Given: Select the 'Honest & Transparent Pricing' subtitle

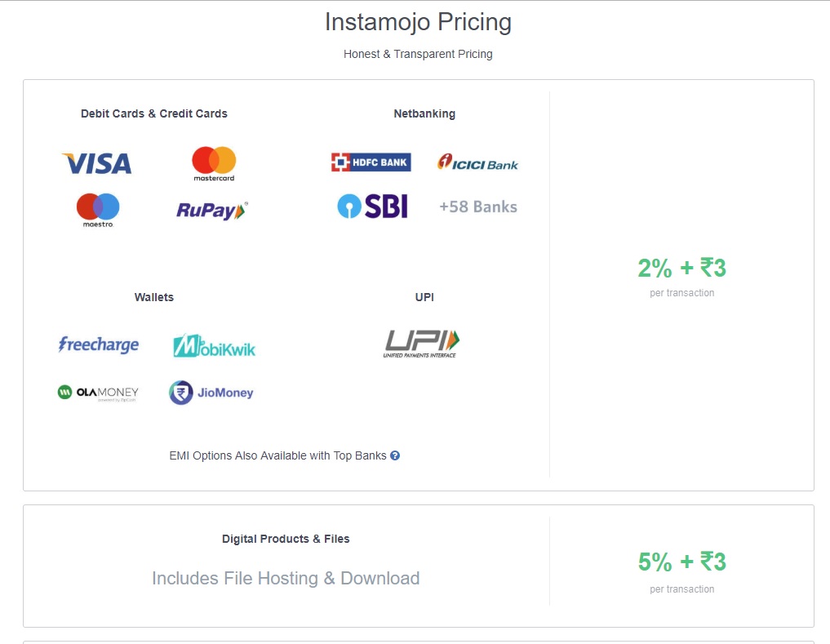Looking at the screenshot, I should [x=418, y=54].
